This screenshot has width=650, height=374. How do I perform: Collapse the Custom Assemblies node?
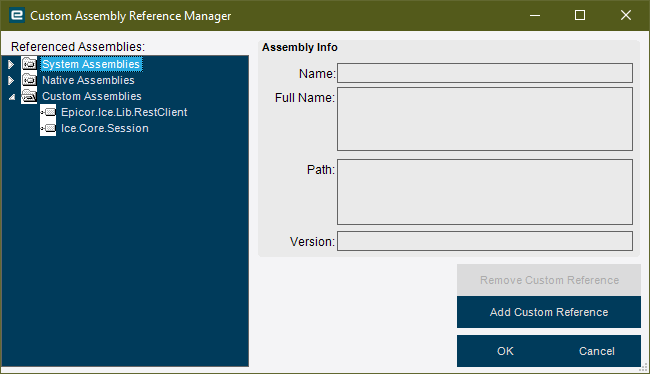[12, 97]
